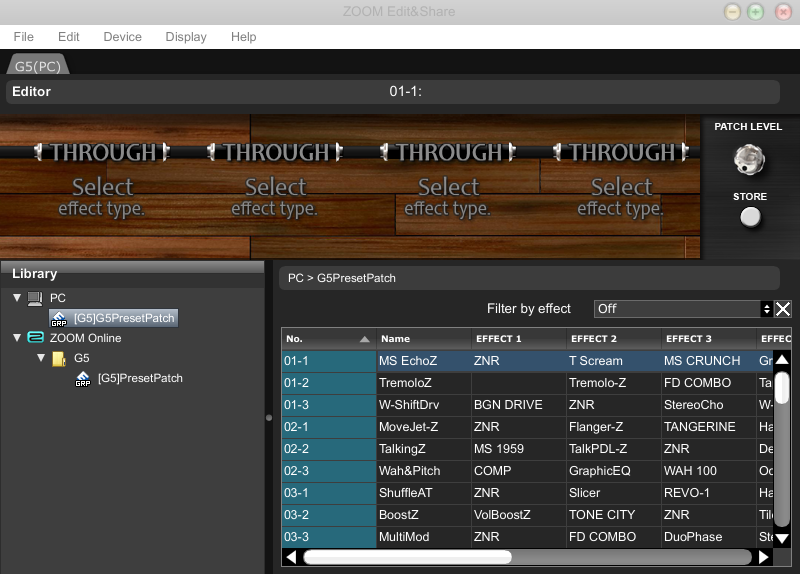
Task: Collapse the G5 folder node
Action: [x=41, y=357]
